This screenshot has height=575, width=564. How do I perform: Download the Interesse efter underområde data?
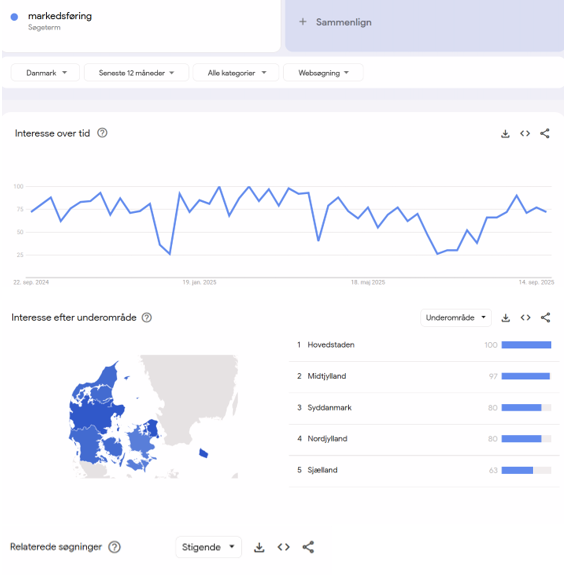(505, 318)
